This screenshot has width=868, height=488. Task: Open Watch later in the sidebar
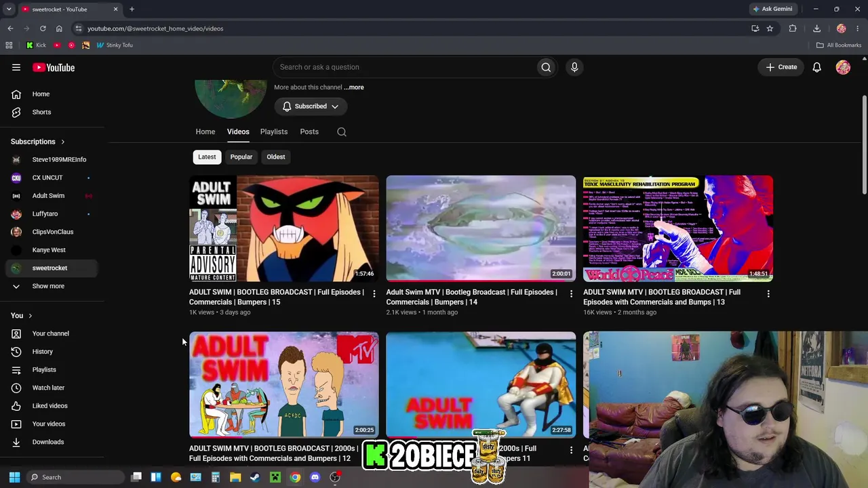click(52, 388)
